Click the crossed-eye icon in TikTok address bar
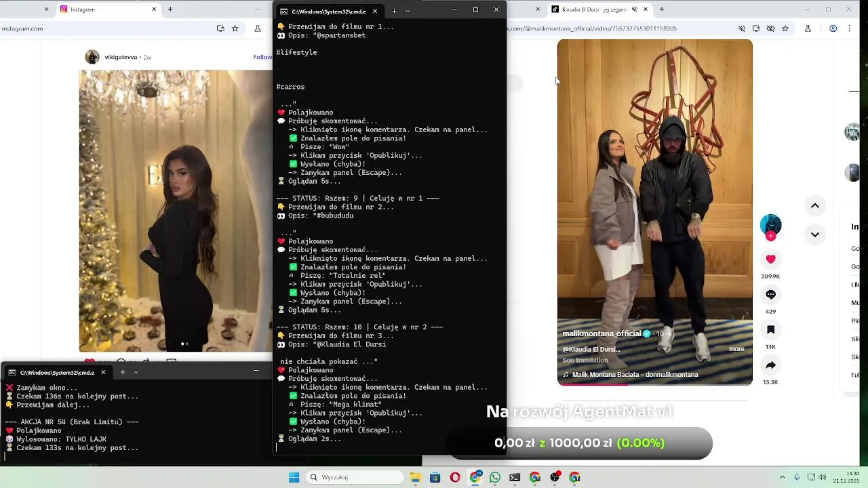 pos(771,28)
